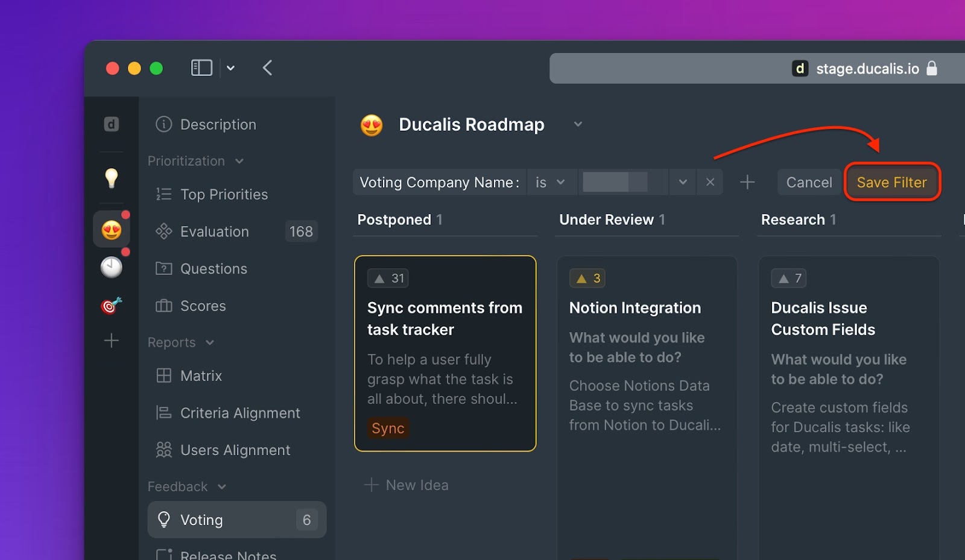Upvote the Sync comments from task tracker idea
Image resolution: width=965 pixels, height=560 pixels.
tap(388, 278)
